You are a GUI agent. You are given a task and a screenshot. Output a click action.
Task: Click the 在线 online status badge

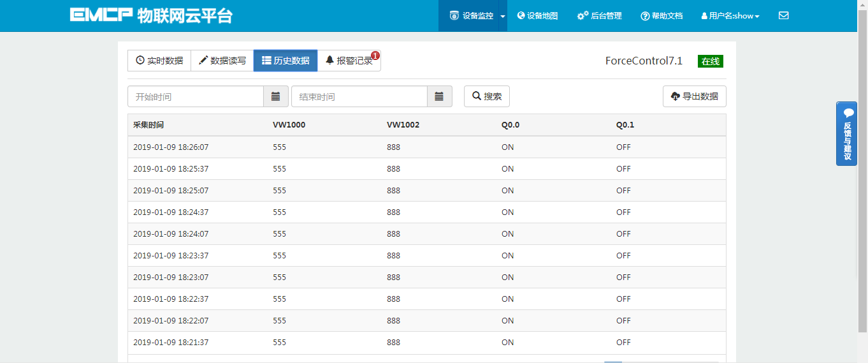(711, 61)
